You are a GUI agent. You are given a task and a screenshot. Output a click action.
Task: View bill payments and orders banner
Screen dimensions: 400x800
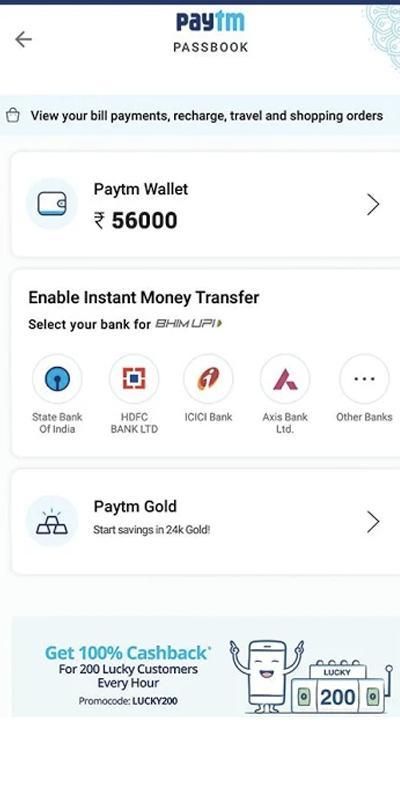coord(200,116)
